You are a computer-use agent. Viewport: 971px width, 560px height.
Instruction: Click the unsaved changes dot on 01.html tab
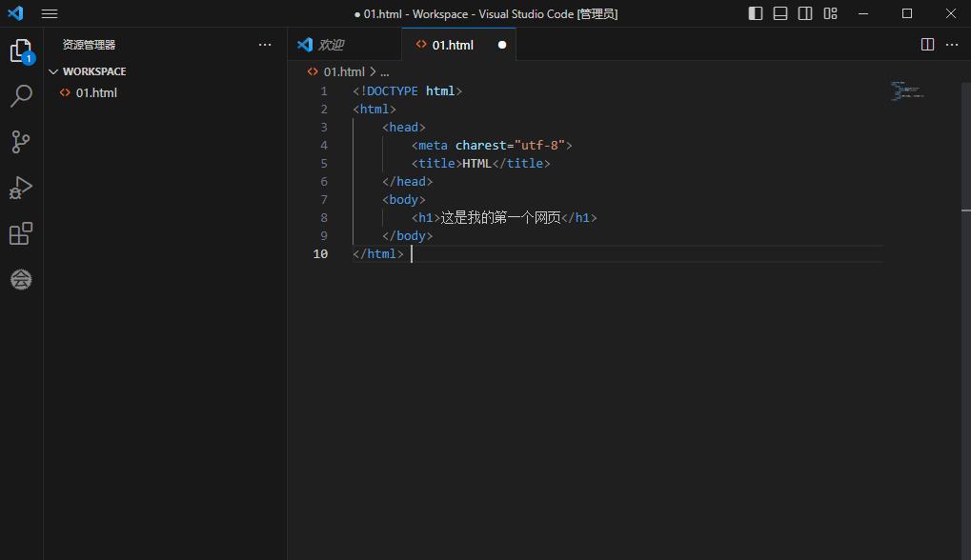(x=502, y=44)
